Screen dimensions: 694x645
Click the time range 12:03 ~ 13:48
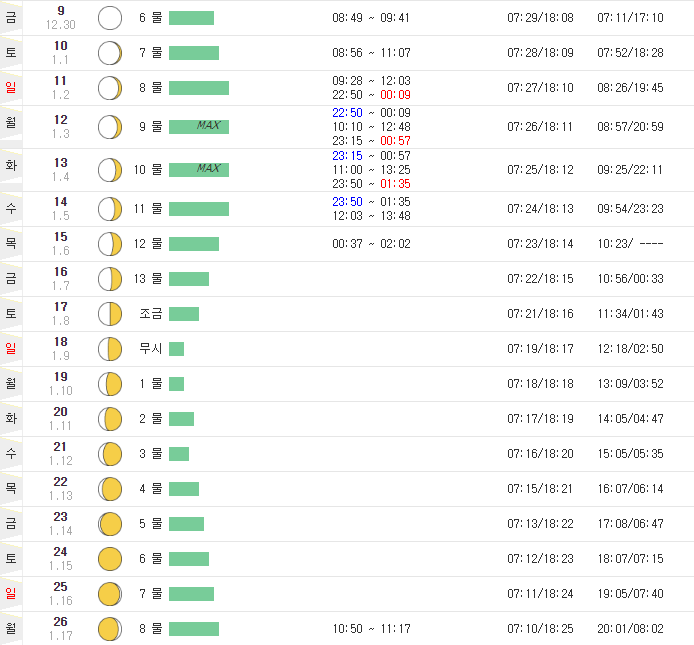[x=371, y=216]
